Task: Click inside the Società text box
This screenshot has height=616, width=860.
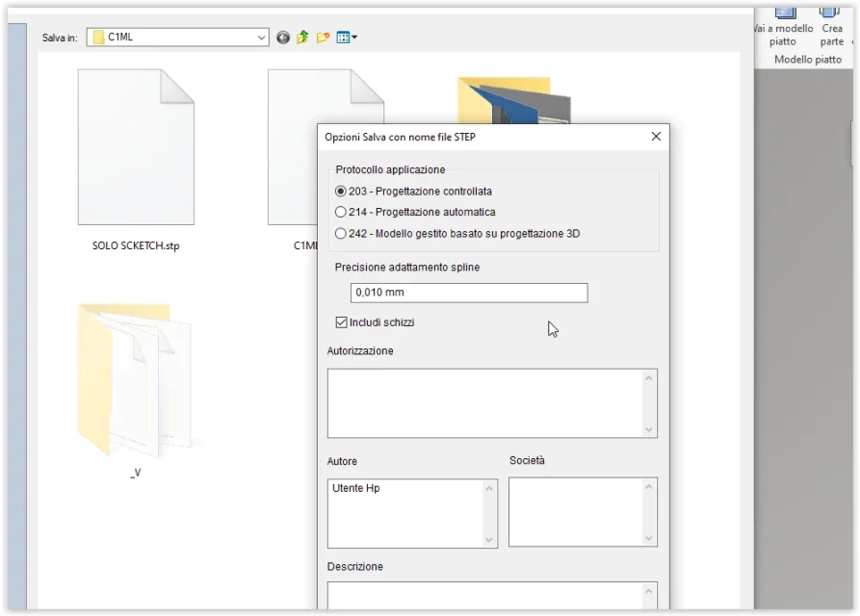Action: (575, 511)
